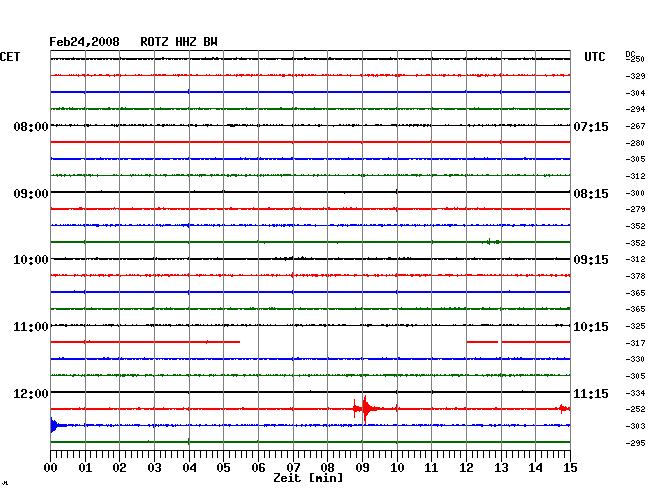The image size is (650, 494).
Task: Select the 12:00 CET time label
Action: click(x=31, y=393)
